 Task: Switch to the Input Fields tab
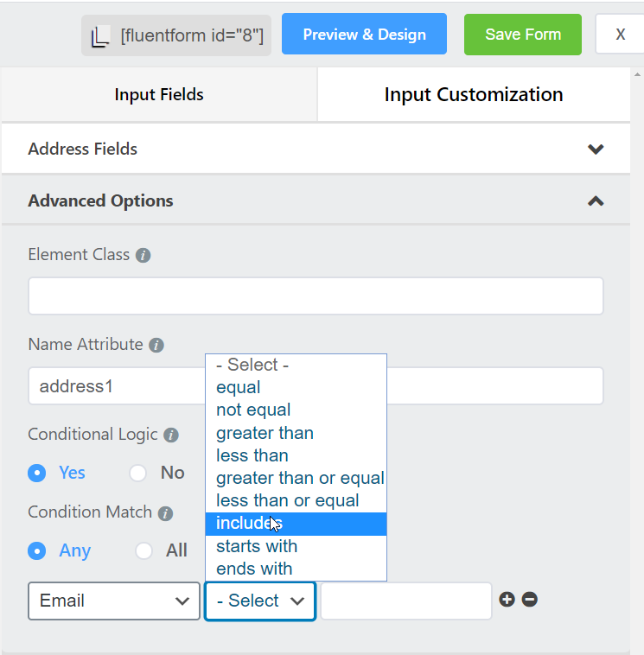tap(159, 95)
